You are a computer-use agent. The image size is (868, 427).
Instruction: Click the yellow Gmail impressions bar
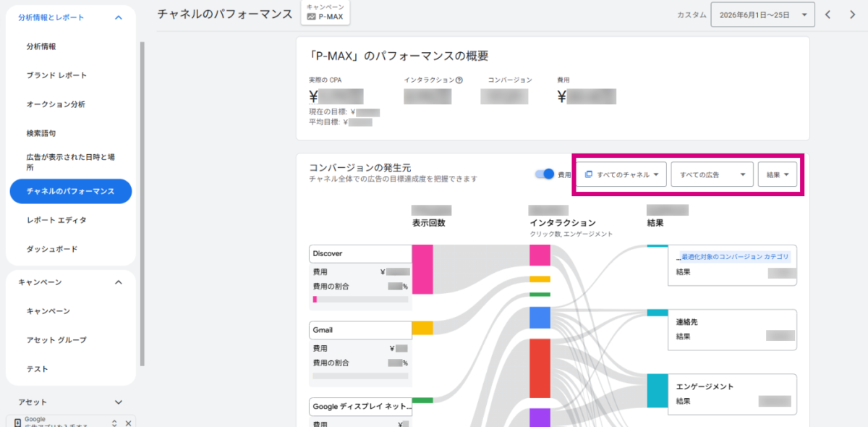click(x=422, y=328)
